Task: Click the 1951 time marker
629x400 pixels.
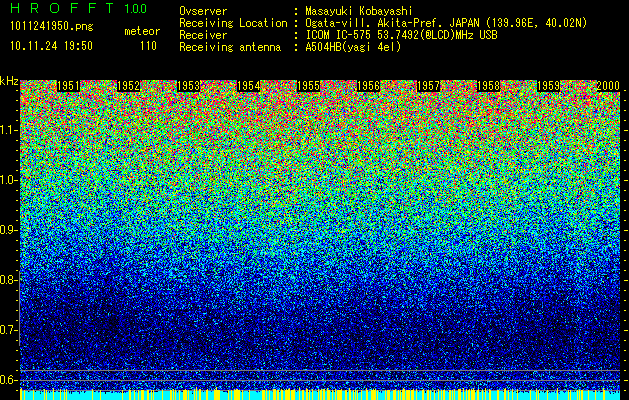Action: click(x=68, y=86)
